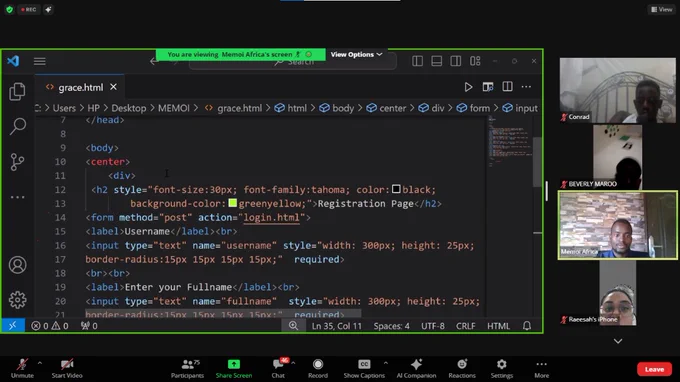Open ports forwarded indicator showing 0
The height and width of the screenshot is (382, 680).
click(x=89, y=326)
